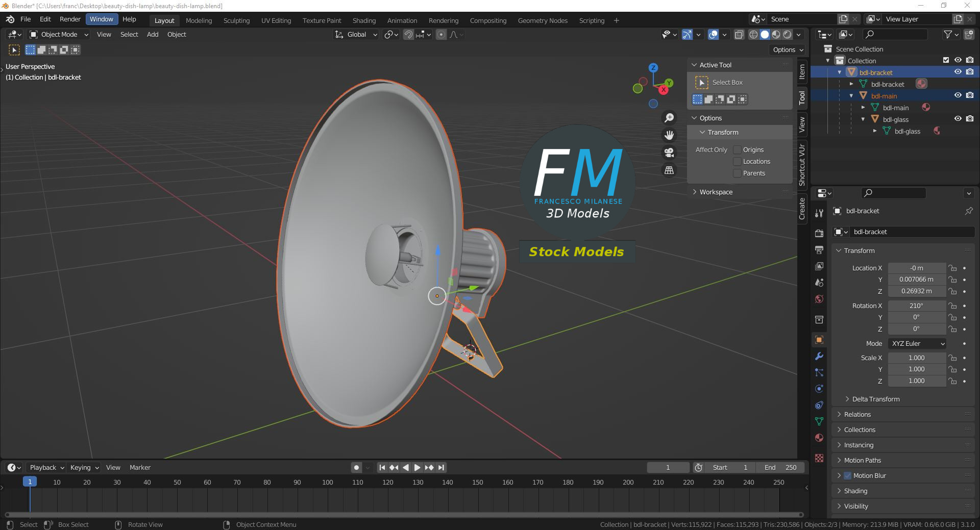This screenshot has width=980, height=530.
Task: Click the Blender logo menu icon
Action: point(10,19)
